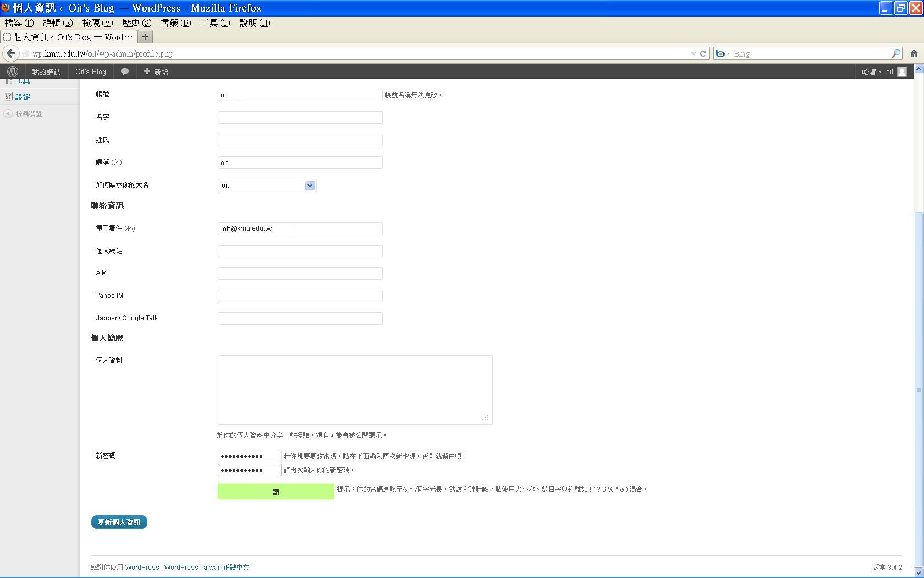Minimize the Firefox window
924x578 pixels.
tap(886, 8)
